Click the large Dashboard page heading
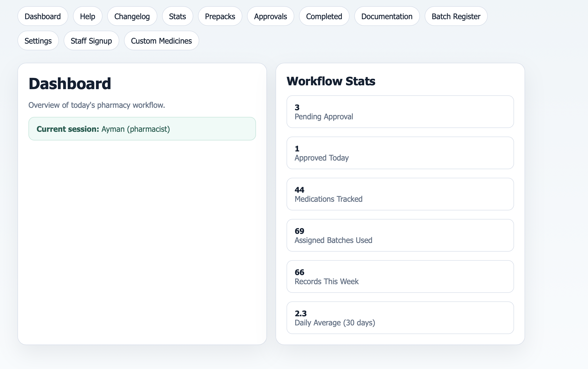 pyautogui.click(x=70, y=83)
